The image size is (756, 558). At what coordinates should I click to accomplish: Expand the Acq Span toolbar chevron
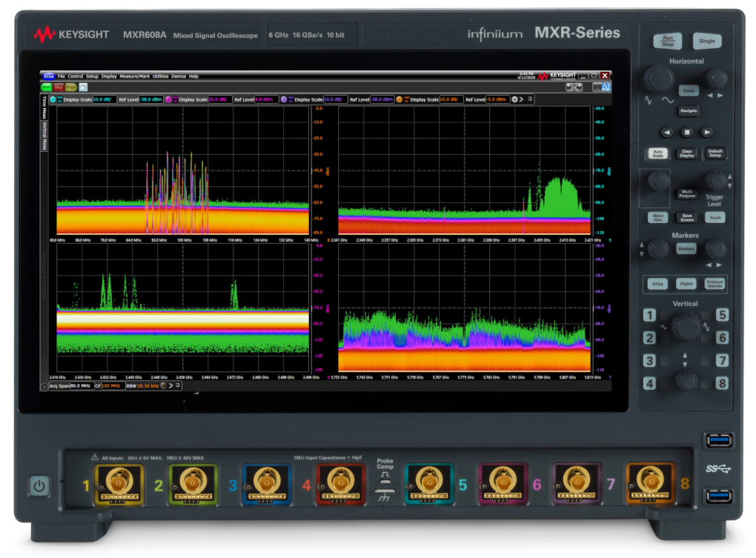tap(170, 385)
